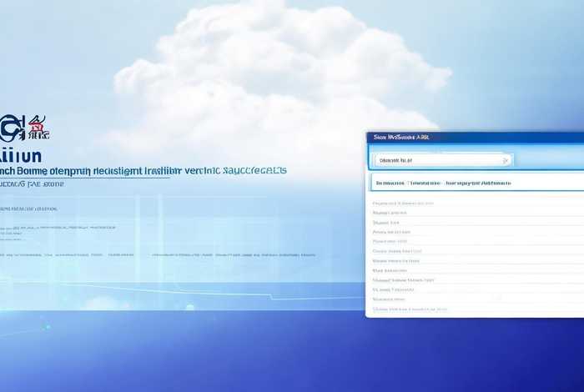Open the third item in the panel list
The image size is (584, 392).
pyautogui.click(x=386, y=223)
